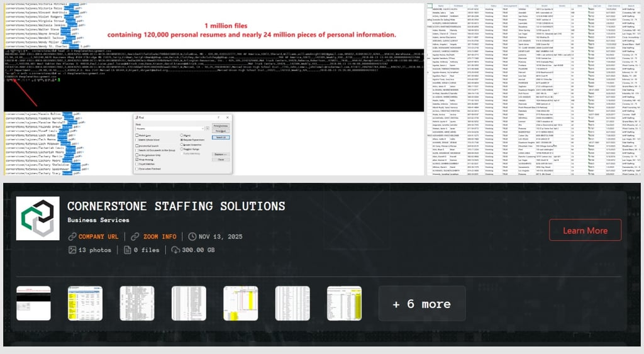This screenshot has height=354, width=644.
Task: Click the 0 files count text
Action: (147, 250)
